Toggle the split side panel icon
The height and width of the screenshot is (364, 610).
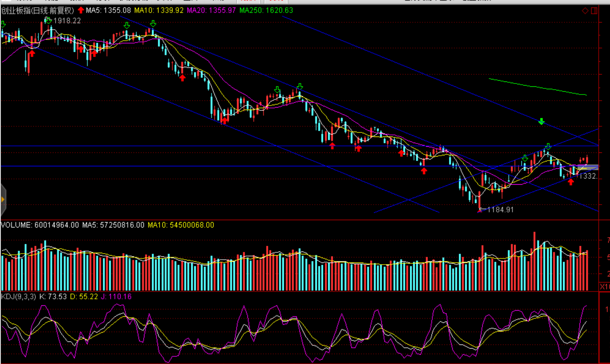pos(594,11)
